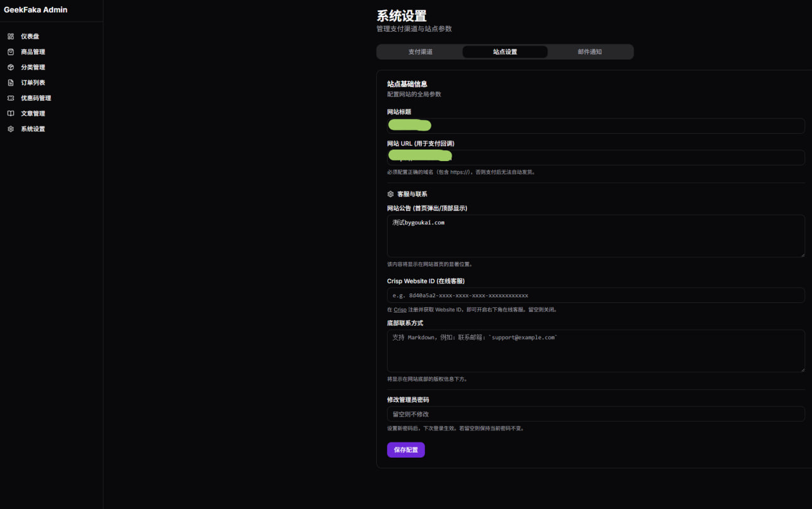
Task: Open 分类管理 via its category icon
Action: tap(11, 67)
